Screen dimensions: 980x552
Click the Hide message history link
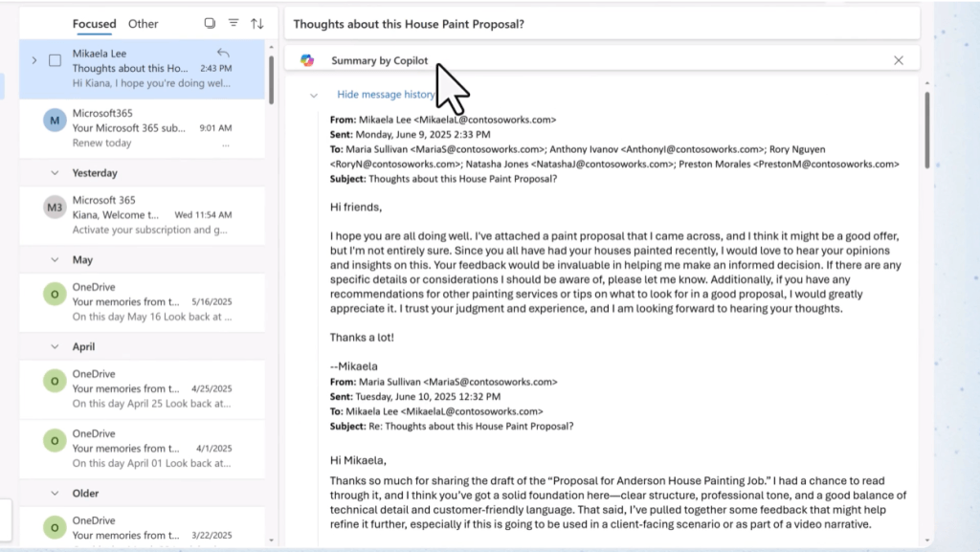coord(386,95)
